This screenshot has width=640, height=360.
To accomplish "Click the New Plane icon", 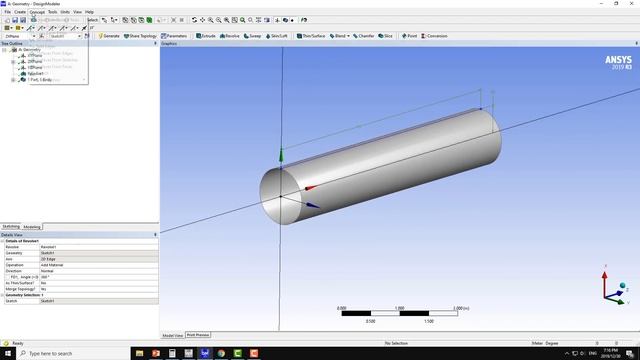I will tap(42, 36).
